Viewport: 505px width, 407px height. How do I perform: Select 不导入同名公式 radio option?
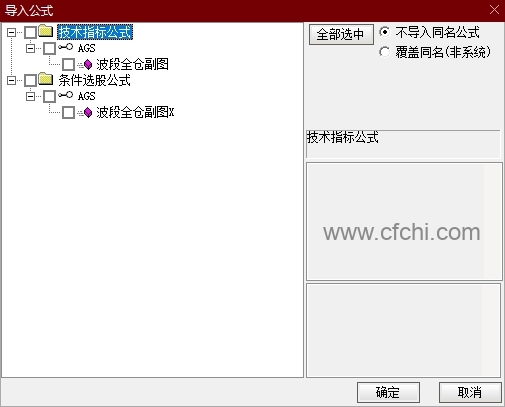coord(385,32)
